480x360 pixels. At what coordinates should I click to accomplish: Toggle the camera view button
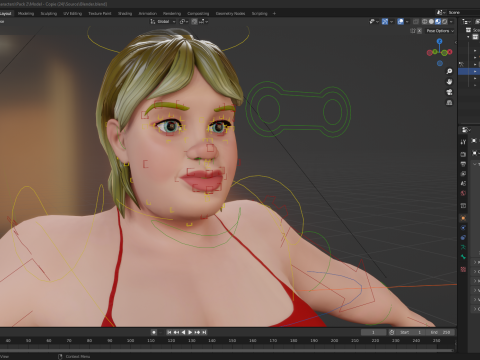pyautogui.click(x=449, y=92)
